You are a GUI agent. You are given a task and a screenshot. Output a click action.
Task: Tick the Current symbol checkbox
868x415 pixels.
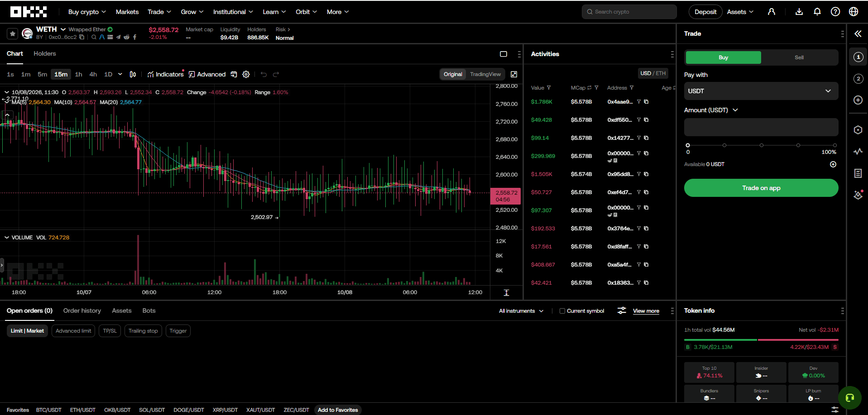point(562,311)
